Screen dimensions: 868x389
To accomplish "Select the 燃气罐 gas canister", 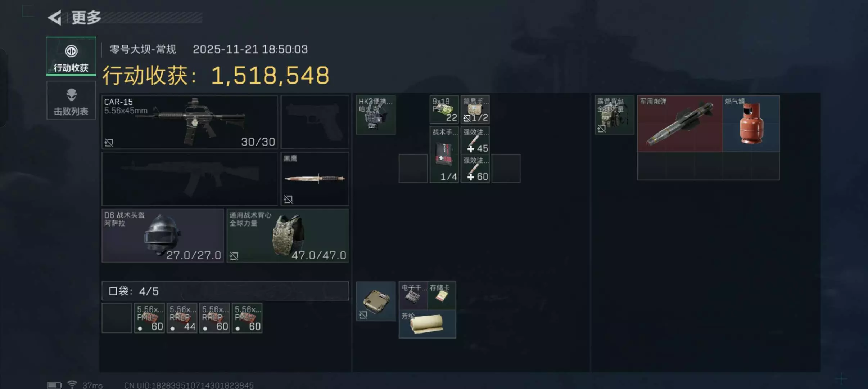I will tap(751, 124).
